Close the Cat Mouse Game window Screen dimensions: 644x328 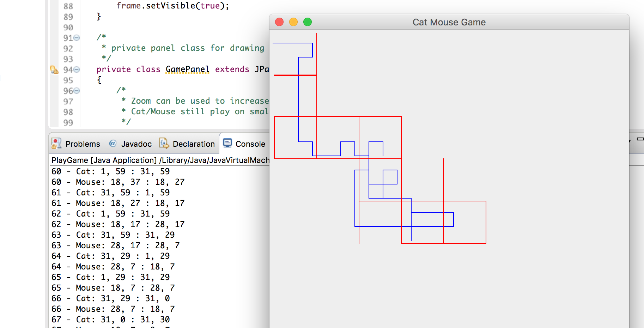(x=279, y=22)
